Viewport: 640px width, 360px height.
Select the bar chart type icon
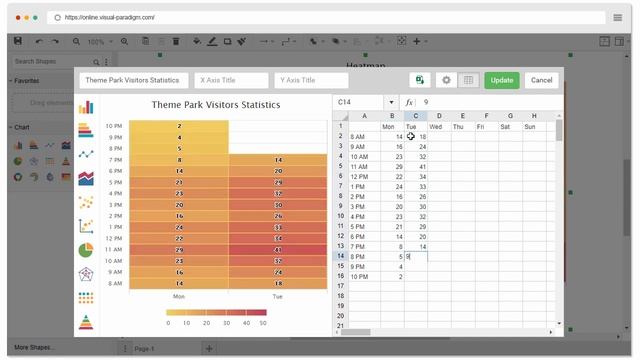[x=86, y=130]
